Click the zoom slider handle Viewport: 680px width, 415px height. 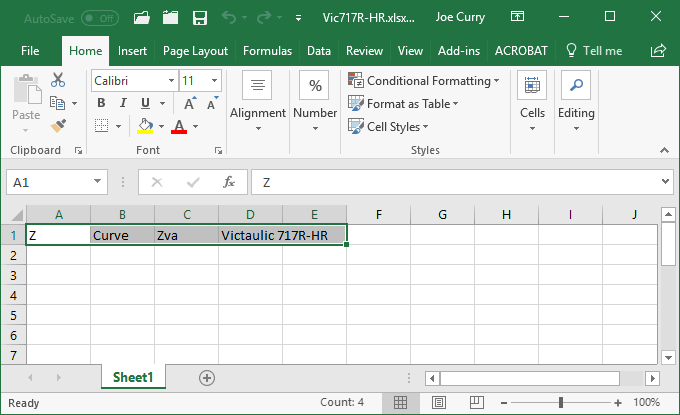(561, 403)
